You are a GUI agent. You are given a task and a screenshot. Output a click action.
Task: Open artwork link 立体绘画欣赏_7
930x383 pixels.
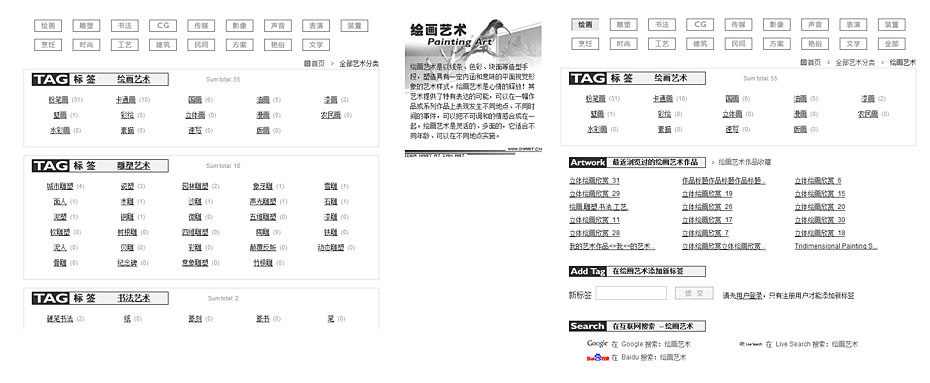705,233
